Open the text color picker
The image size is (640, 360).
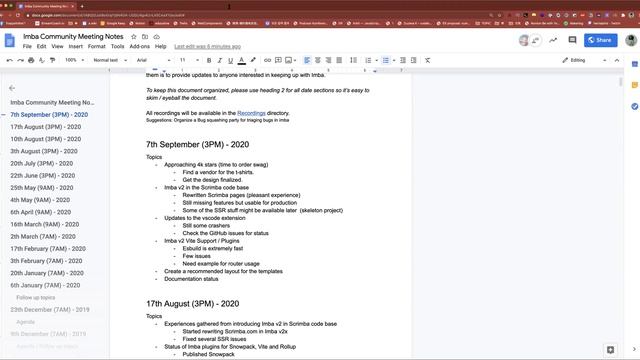(x=242, y=60)
